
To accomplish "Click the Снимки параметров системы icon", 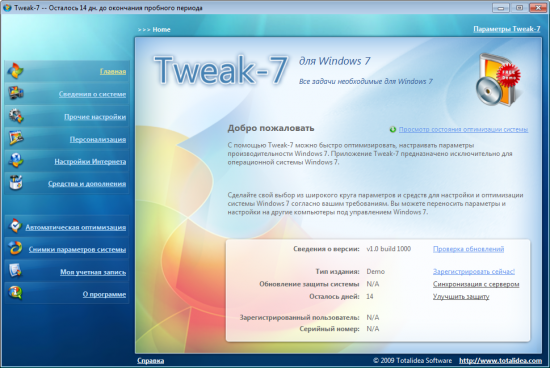I will click(15, 248).
